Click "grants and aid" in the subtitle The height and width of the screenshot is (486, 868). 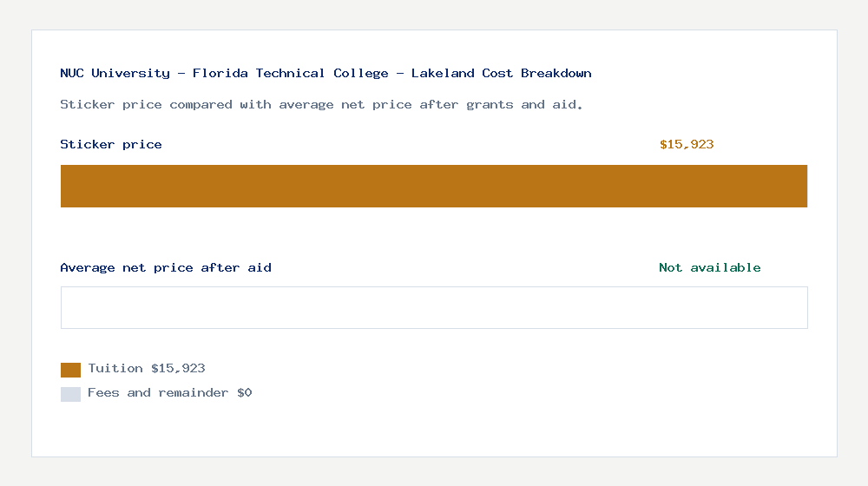click(x=520, y=105)
